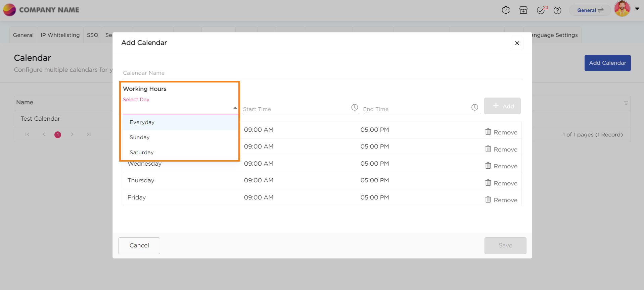Viewport: 644px width, 290px height.
Task: Close the Add Calendar dialog
Action: tap(517, 43)
